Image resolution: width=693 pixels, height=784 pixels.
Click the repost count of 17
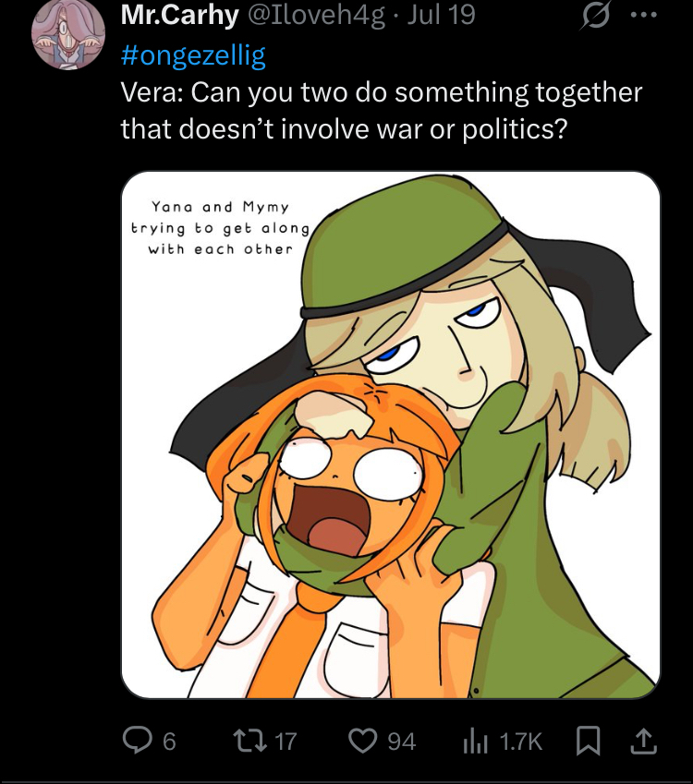(286, 741)
